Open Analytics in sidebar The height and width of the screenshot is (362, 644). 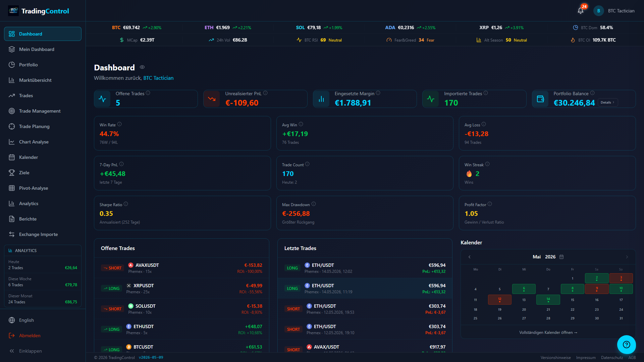43,203
